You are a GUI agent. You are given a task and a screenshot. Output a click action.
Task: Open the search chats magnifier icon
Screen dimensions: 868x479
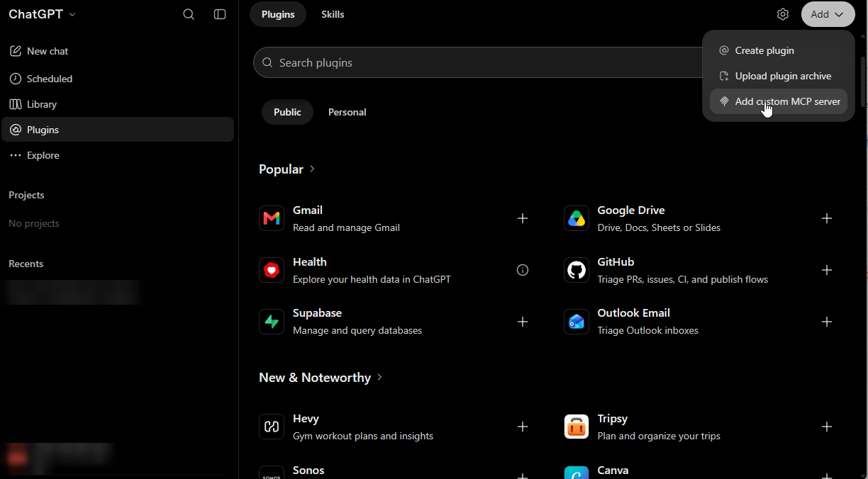[x=189, y=14]
